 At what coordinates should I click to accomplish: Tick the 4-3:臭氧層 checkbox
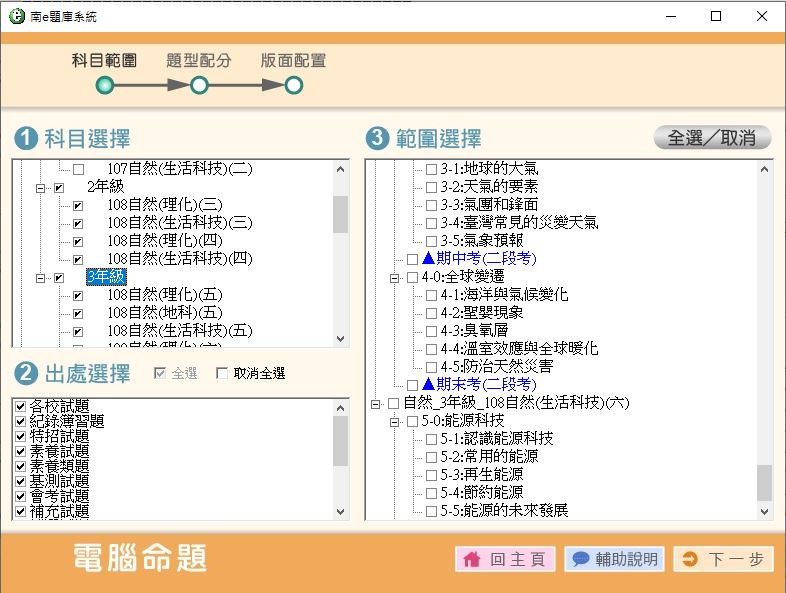(x=431, y=331)
